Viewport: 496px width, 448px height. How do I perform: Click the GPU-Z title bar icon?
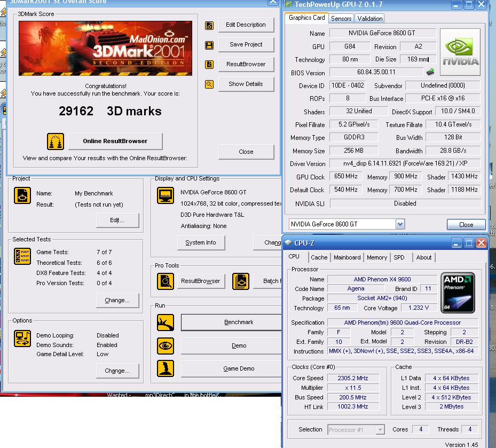pos(288,4)
